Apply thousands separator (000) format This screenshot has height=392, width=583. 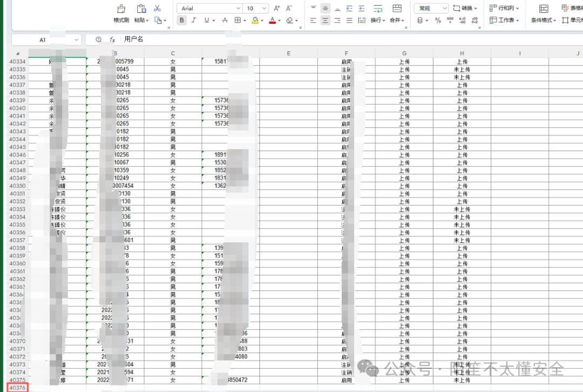coord(450,20)
